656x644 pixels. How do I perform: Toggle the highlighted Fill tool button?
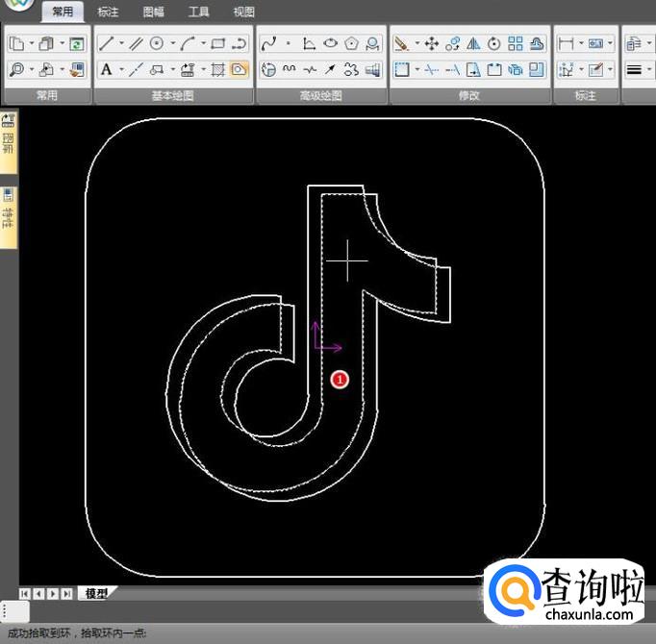[239, 69]
